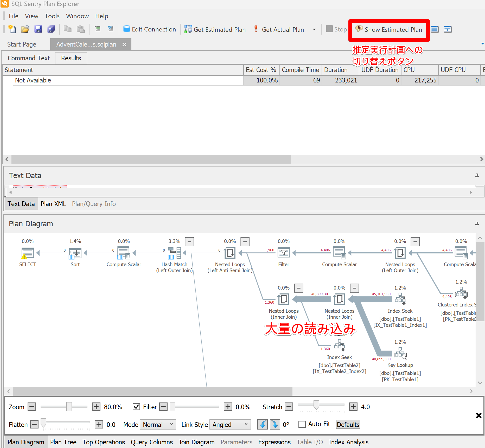Switch to the Plan XML tab
Screen dimensions: 485x448
(x=53, y=204)
